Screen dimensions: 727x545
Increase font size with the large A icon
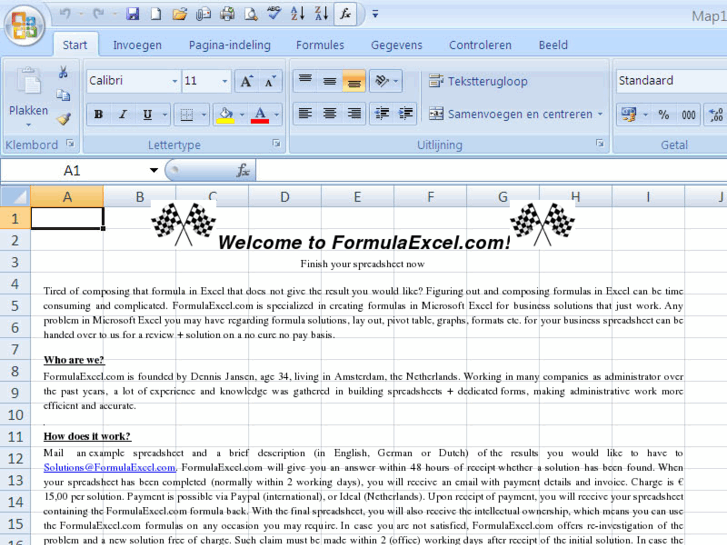(x=246, y=81)
